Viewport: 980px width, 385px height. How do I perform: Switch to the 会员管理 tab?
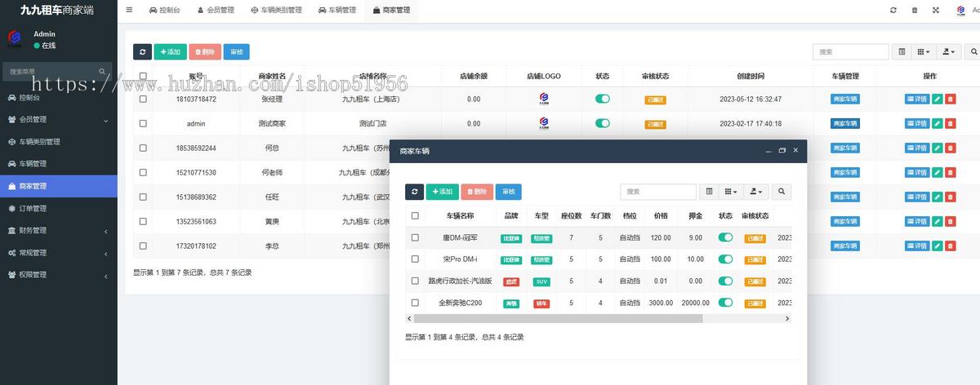coord(216,11)
